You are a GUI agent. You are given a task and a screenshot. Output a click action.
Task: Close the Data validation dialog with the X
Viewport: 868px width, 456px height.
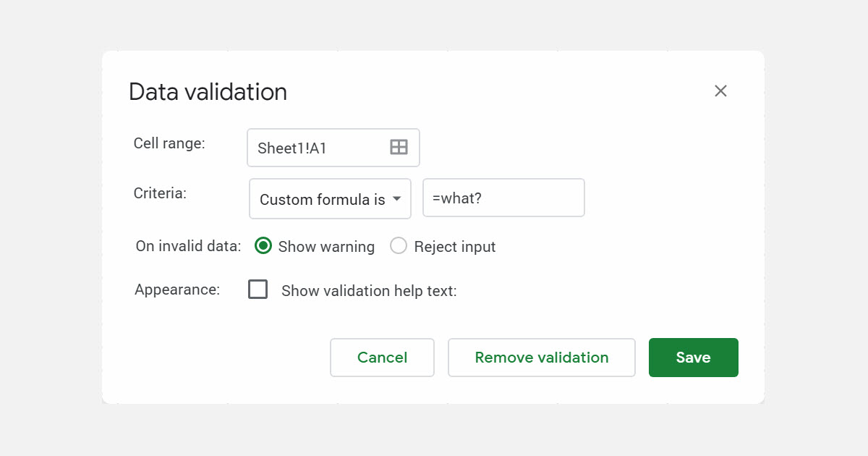[720, 90]
